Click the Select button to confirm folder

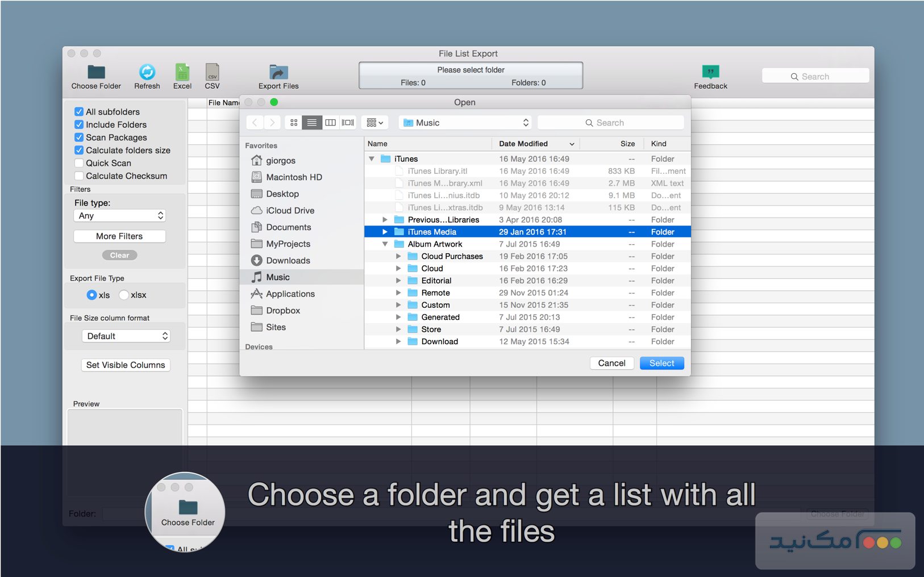tap(661, 363)
